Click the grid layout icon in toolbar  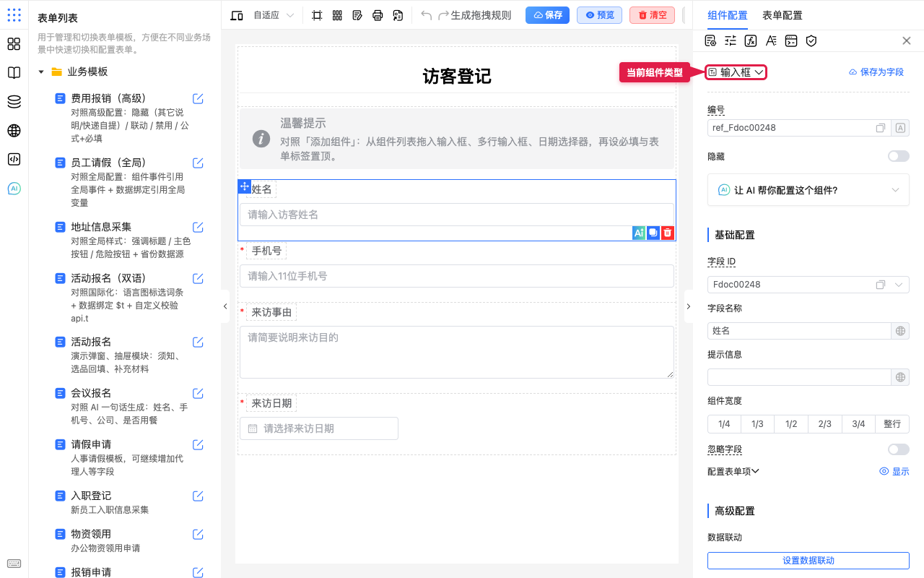tap(337, 15)
